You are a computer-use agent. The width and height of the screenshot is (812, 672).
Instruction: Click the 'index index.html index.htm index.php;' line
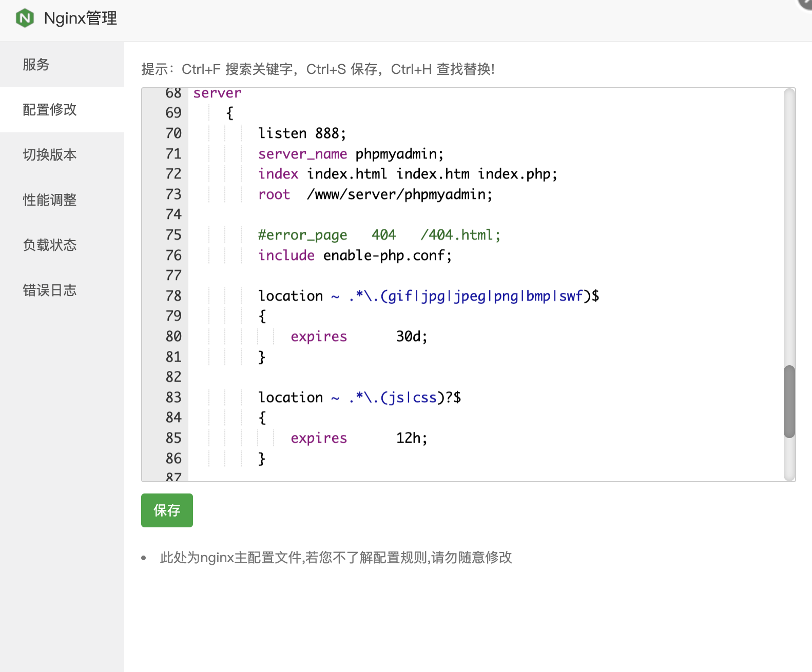pyautogui.click(x=408, y=174)
